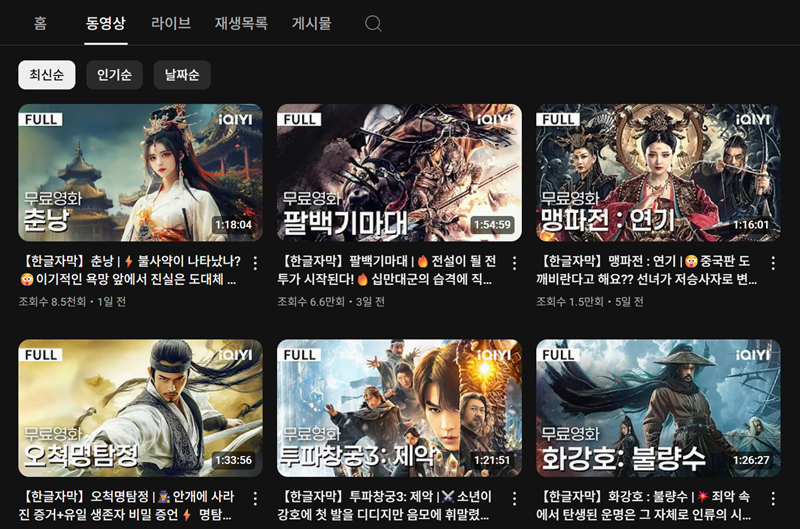Play the 화강호: 불량수 thumbnail
This screenshot has width=800, height=529.
(658, 408)
